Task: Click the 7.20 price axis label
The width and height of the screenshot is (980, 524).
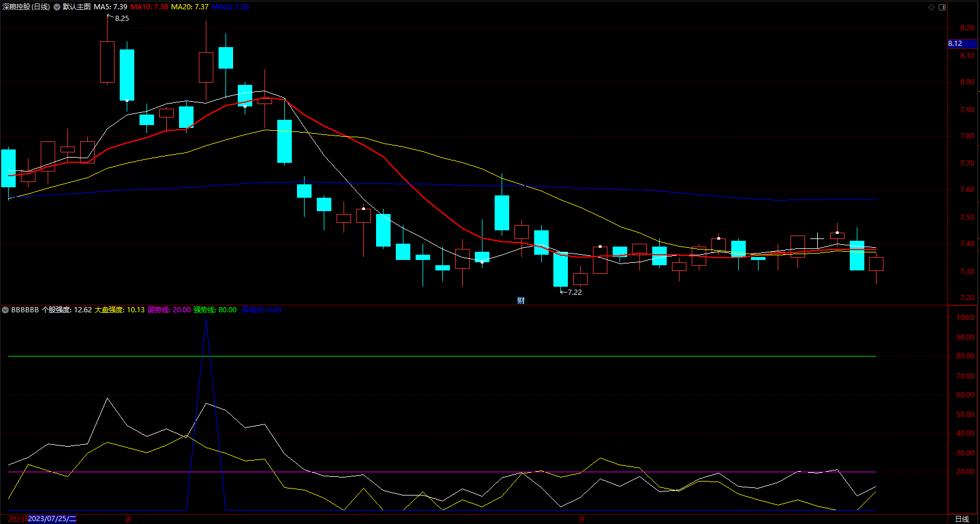Action: click(x=967, y=298)
